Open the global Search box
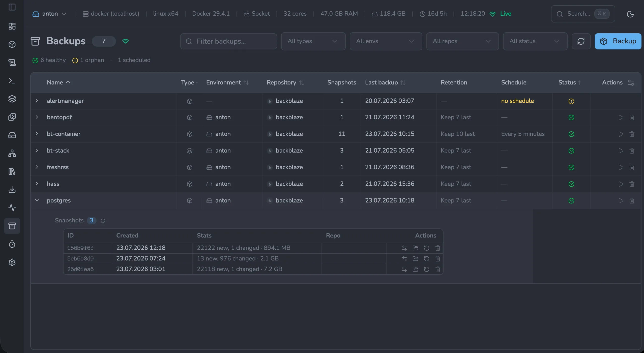644x353 pixels. [583, 14]
